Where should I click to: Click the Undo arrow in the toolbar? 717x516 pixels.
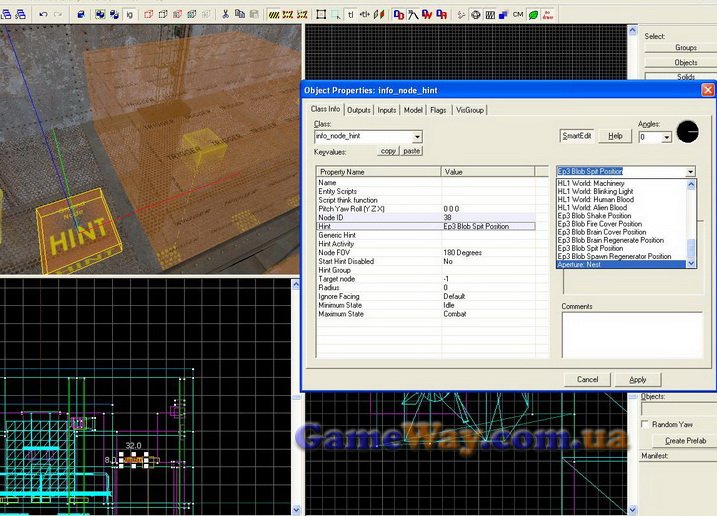[43, 15]
